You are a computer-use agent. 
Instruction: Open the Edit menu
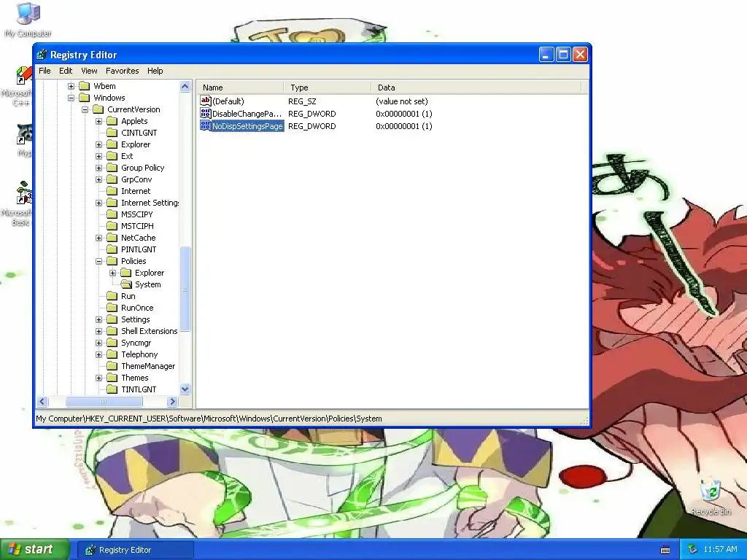66,71
